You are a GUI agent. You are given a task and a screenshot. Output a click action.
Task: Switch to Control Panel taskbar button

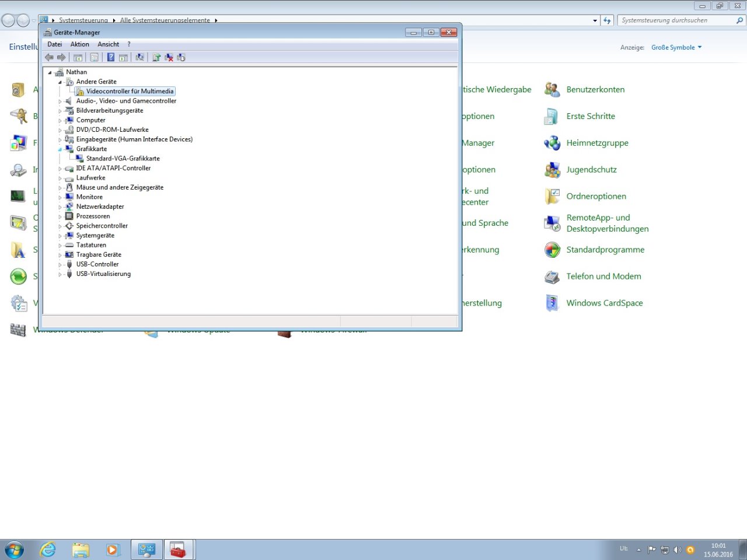pos(146,549)
